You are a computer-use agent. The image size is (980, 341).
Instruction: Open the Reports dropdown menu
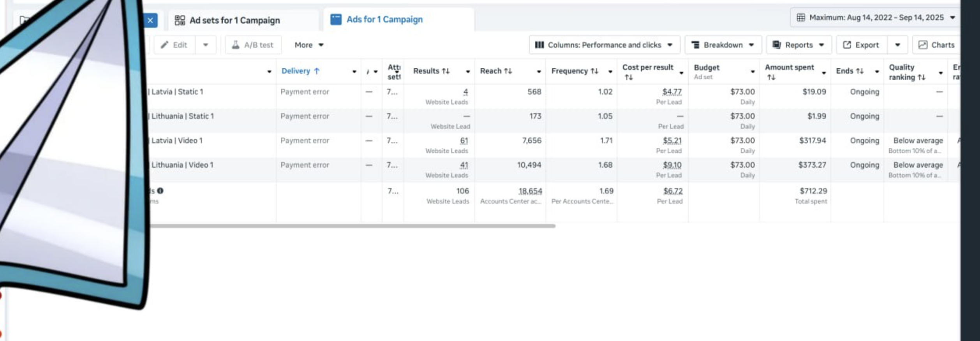[798, 45]
